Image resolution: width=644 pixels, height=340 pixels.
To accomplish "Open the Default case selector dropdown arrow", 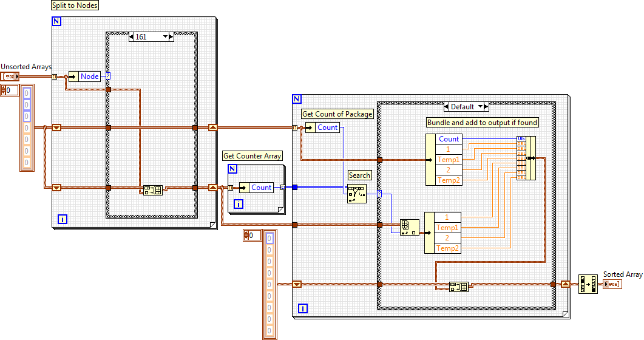I will (x=481, y=106).
